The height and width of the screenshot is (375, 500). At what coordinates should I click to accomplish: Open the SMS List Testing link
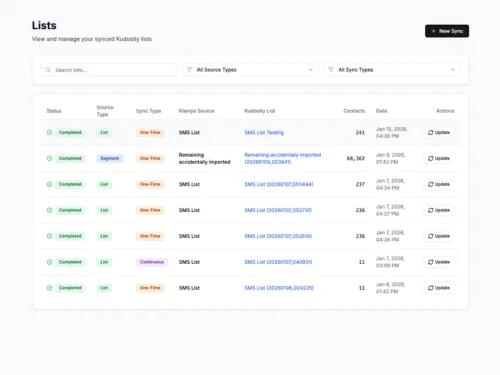(x=264, y=133)
